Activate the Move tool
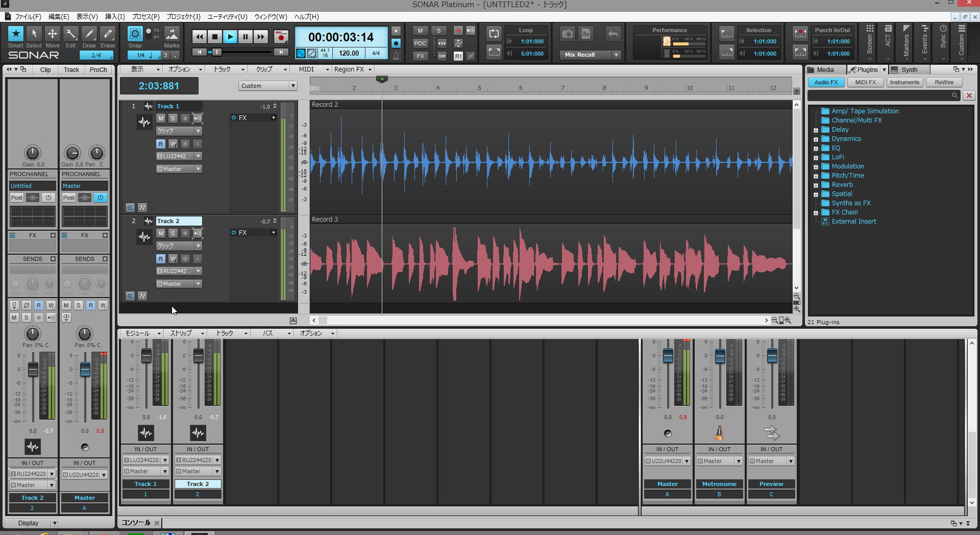Viewport: 980px width, 535px height. pos(53,34)
